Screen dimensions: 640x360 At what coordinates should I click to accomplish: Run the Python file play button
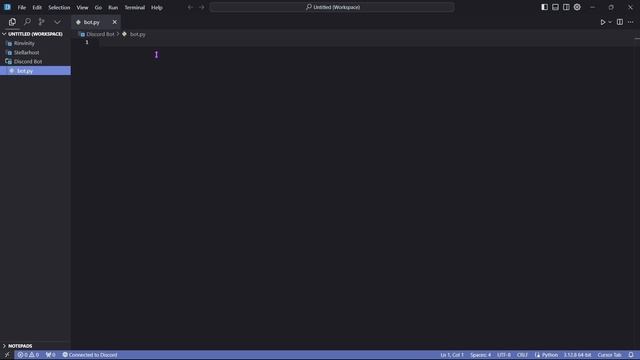point(602,22)
